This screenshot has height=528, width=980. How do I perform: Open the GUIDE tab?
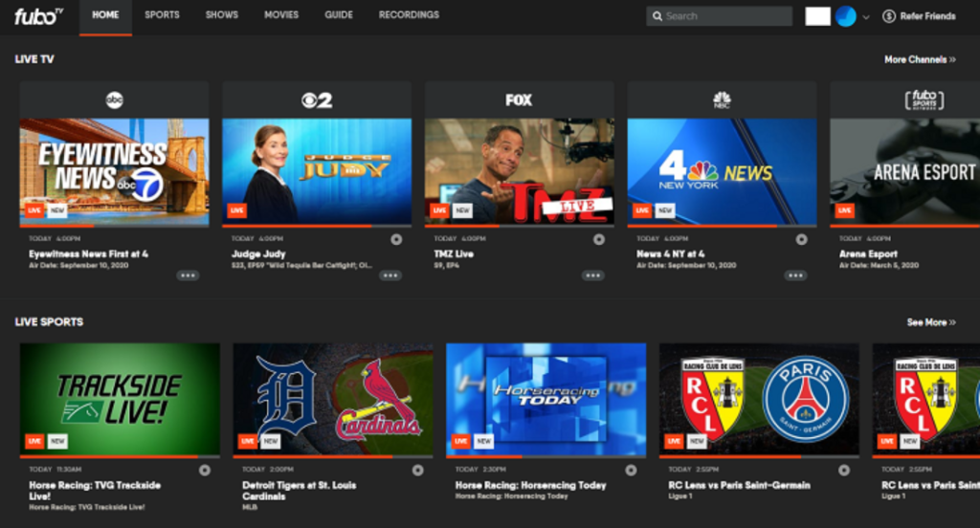(339, 15)
